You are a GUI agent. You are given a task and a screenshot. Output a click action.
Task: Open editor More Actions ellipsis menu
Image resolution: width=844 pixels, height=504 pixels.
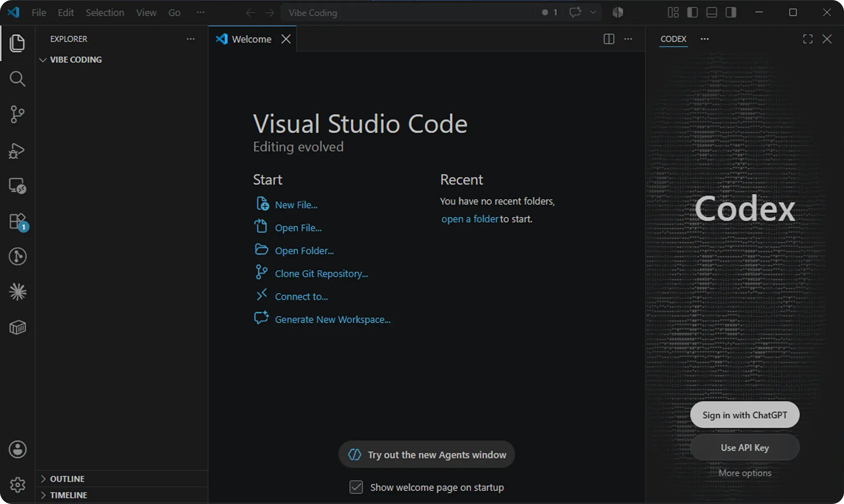coord(628,39)
